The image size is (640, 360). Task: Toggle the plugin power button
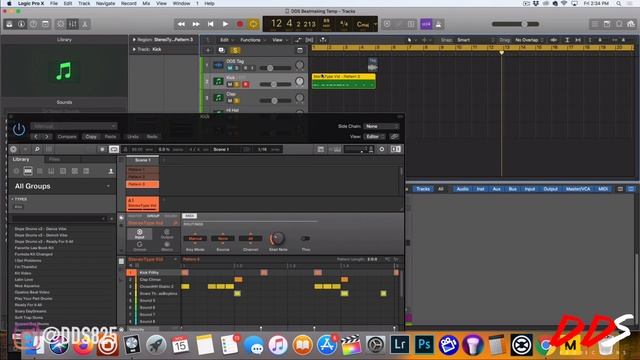tap(19, 130)
